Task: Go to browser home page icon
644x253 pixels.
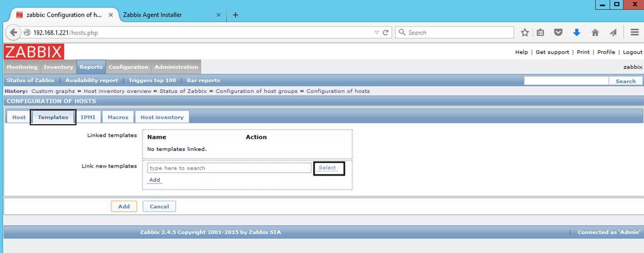Action: 595,33
